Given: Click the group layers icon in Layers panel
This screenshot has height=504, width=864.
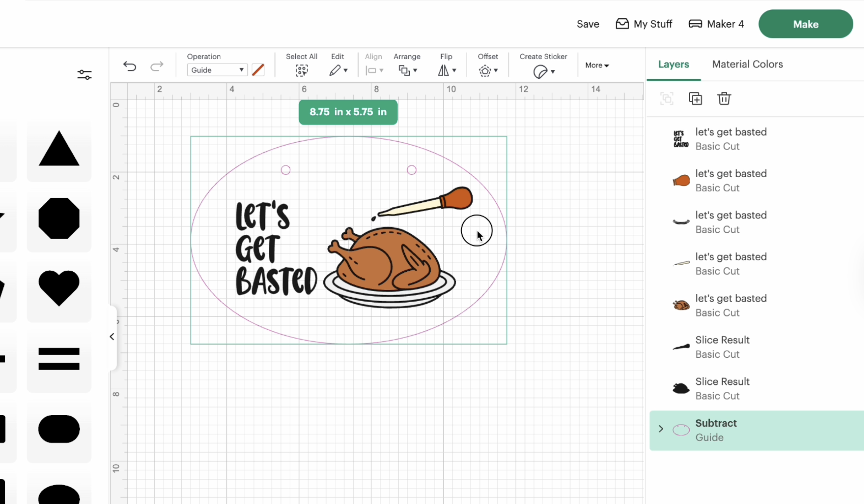Looking at the screenshot, I should tap(667, 98).
